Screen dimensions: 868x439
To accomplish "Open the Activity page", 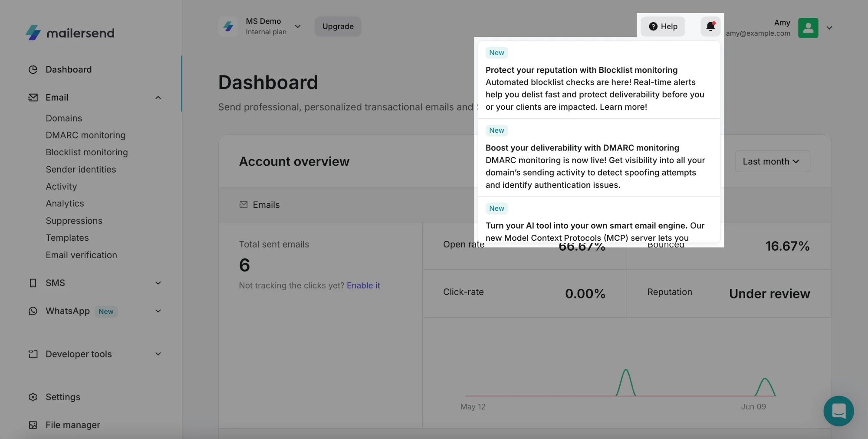I will click(x=61, y=187).
